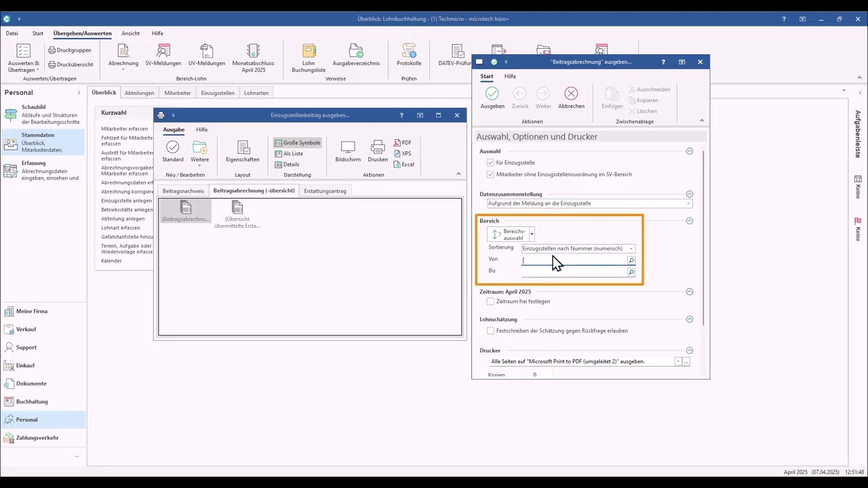868x488 pixels.
Task: Open Ausgabeverzeichnis folder icon
Action: click(356, 51)
